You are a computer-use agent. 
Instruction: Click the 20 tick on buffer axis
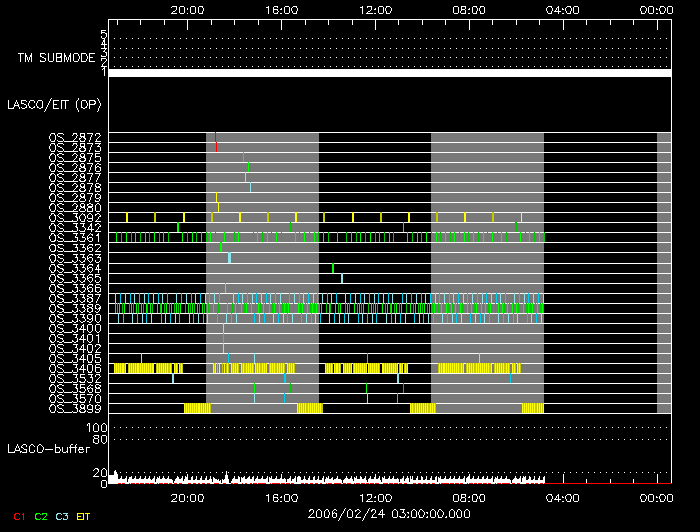click(x=100, y=473)
